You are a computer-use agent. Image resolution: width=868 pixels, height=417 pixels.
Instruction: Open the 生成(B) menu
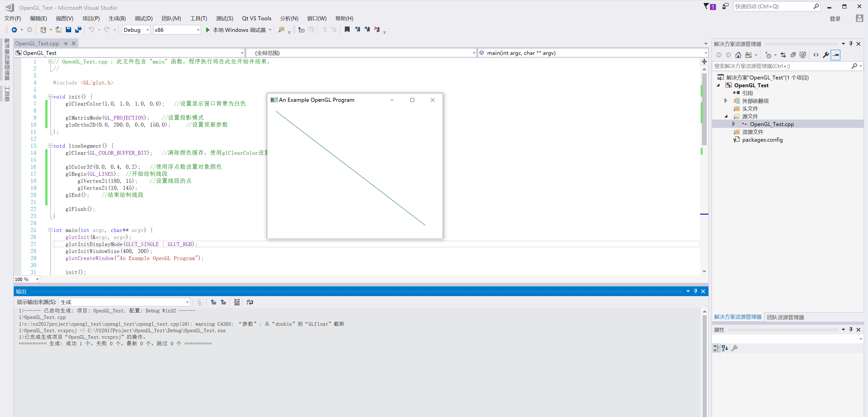point(117,19)
